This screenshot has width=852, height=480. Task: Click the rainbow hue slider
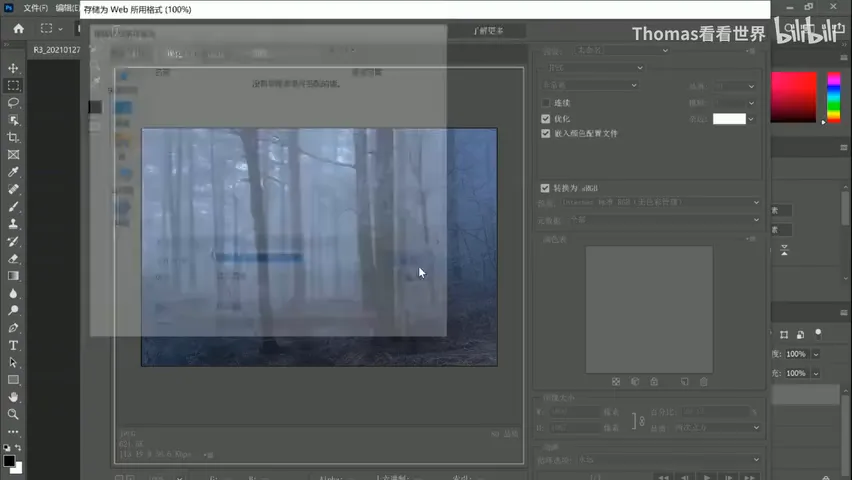point(834,98)
